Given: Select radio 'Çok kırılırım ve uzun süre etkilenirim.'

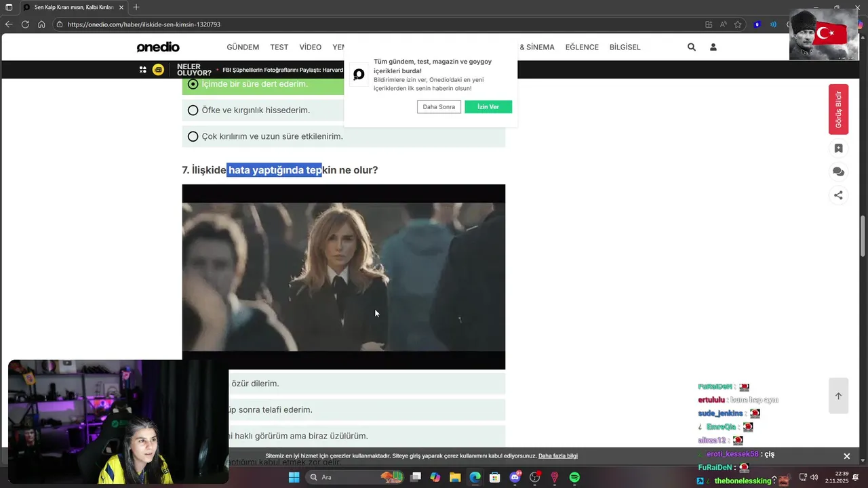Looking at the screenshot, I should 193,136.
